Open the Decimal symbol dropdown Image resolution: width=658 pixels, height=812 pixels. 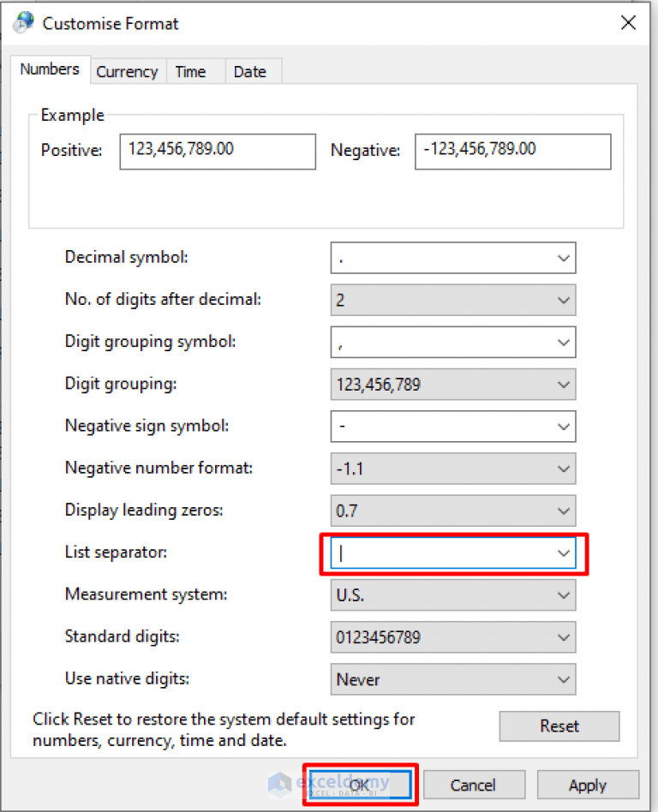point(453,258)
